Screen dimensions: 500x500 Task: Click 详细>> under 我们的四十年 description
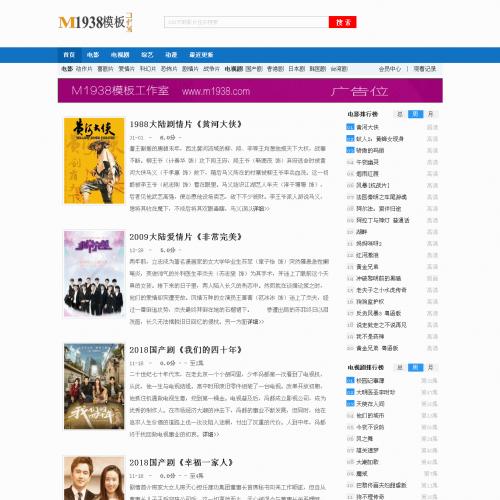click(210, 435)
